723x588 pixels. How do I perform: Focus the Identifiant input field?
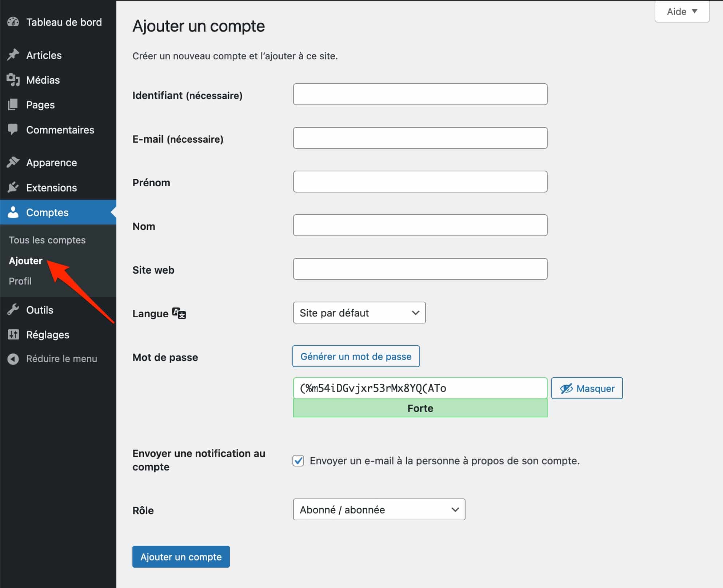pos(420,94)
